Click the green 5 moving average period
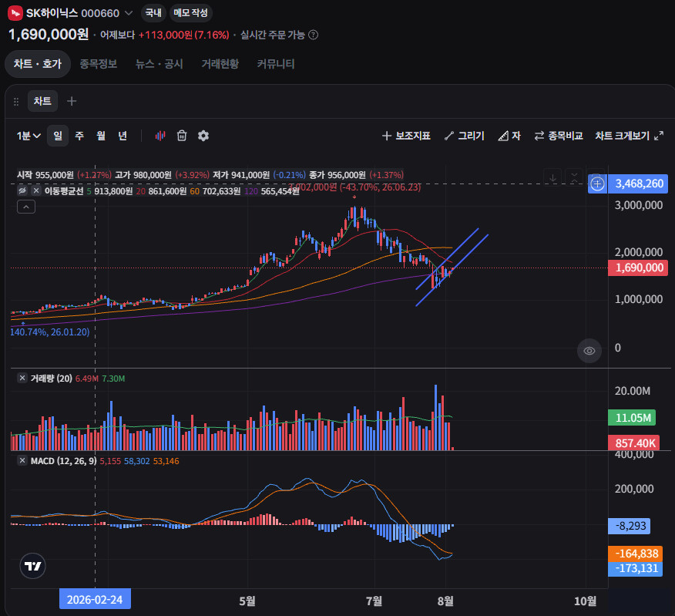 (x=89, y=191)
